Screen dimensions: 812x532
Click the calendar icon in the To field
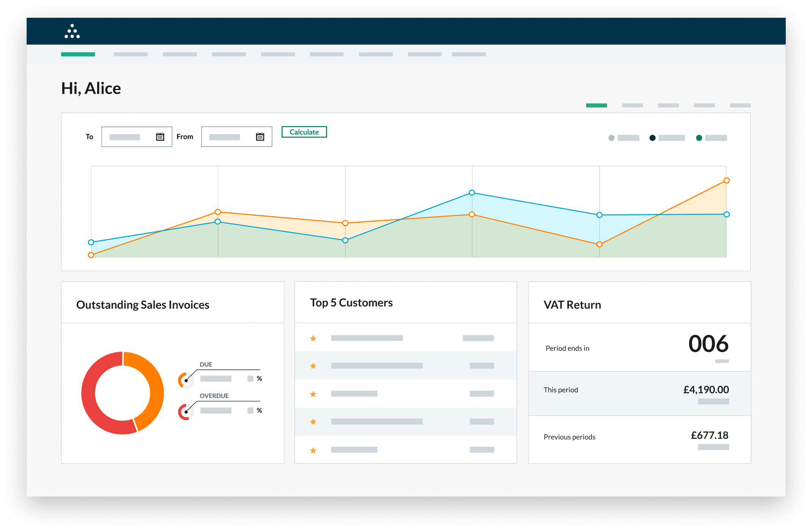tap(160, 136)
